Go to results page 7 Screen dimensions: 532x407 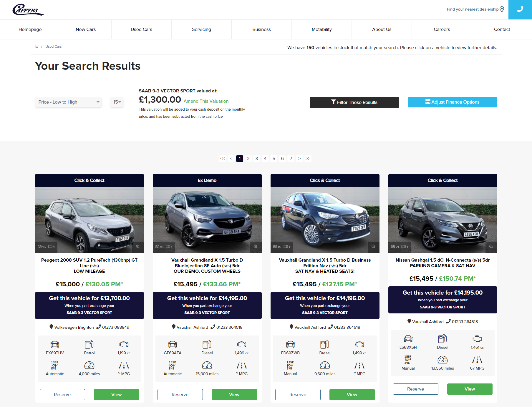[x=291, y=159]
